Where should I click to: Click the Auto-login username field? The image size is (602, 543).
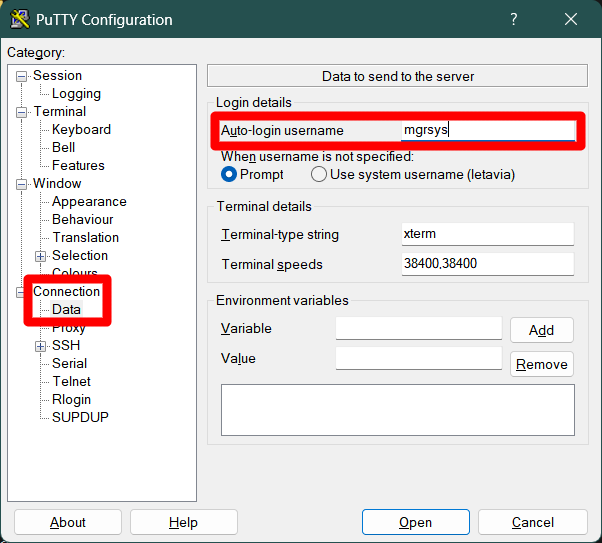488,131
